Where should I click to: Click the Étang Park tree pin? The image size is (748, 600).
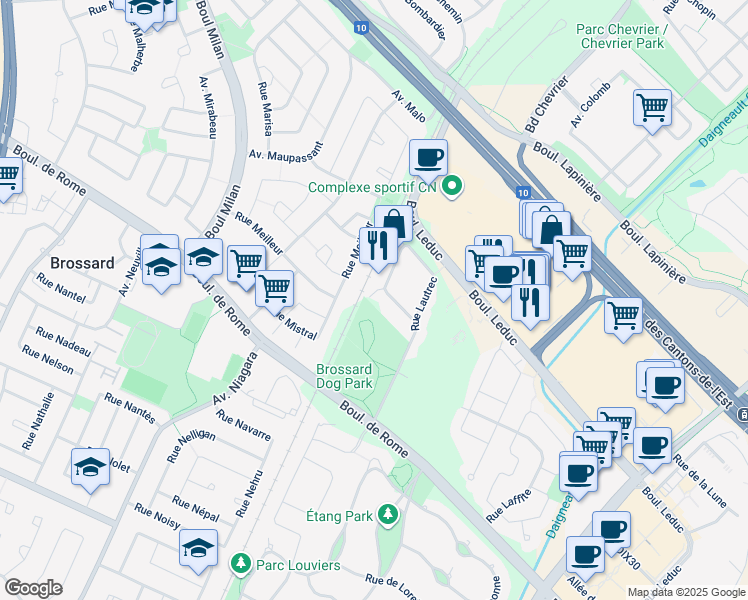pos(388,516)
